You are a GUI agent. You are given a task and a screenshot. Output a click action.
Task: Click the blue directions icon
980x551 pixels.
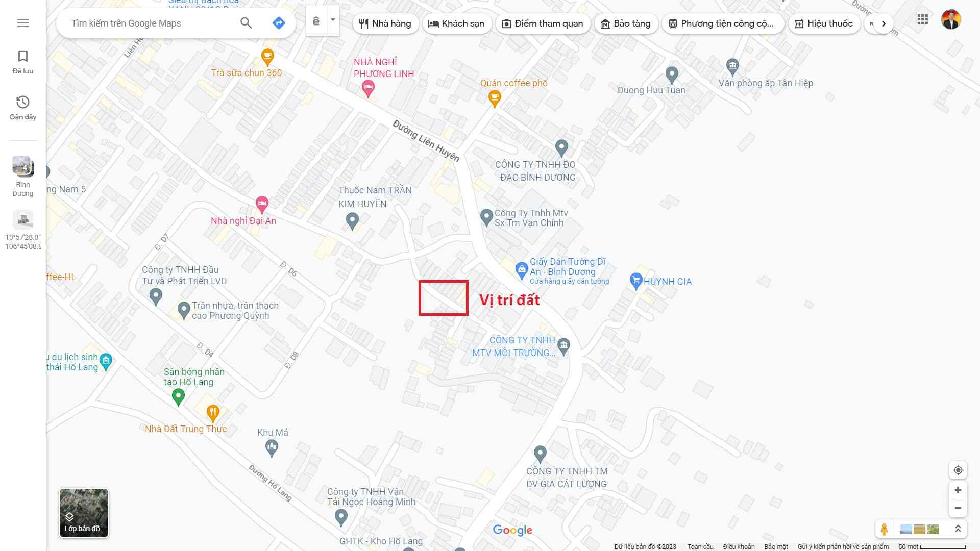click(x=279, y=23)
